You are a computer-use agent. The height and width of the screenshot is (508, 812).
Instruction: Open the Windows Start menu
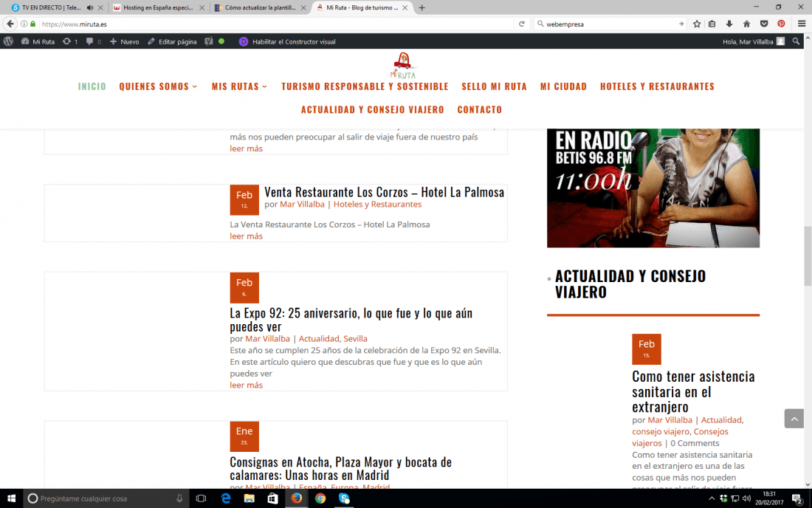[11, 498]
